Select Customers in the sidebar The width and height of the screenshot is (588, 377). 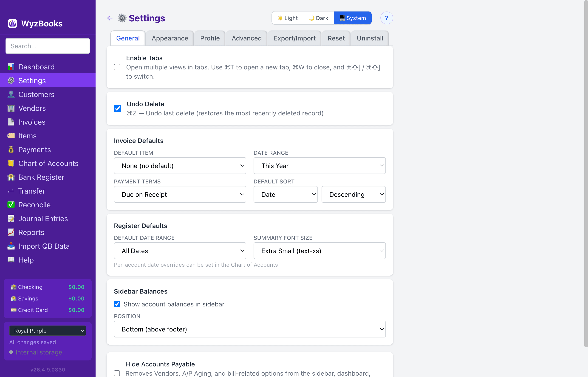(x=37, y=94)
